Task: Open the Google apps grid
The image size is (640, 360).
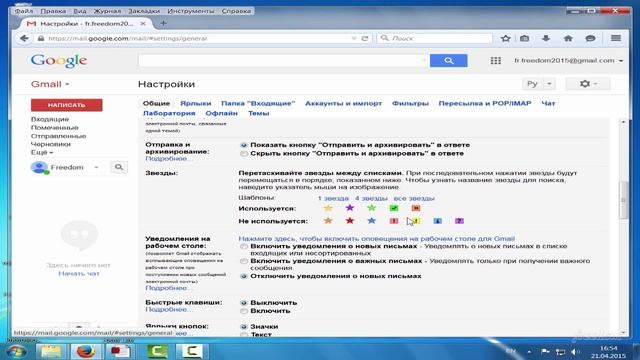Action: (496, 60)
